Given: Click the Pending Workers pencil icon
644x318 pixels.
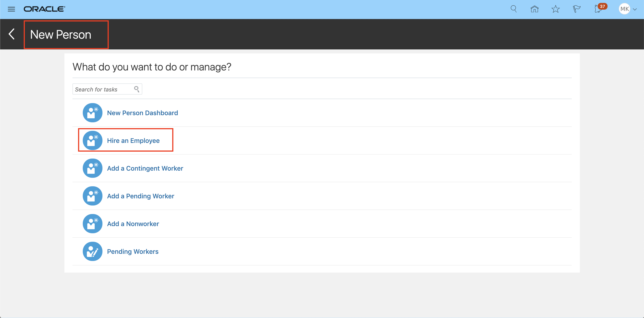Looking at the screenshot, I should pos(93,251).
